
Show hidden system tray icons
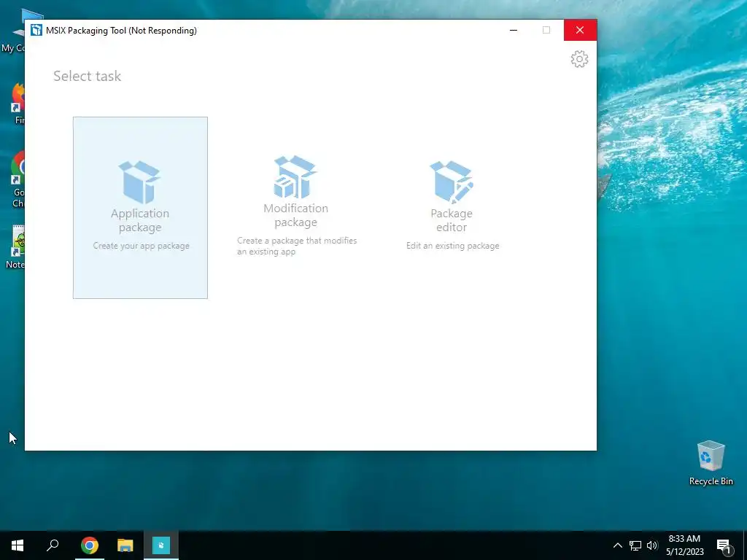617,545
